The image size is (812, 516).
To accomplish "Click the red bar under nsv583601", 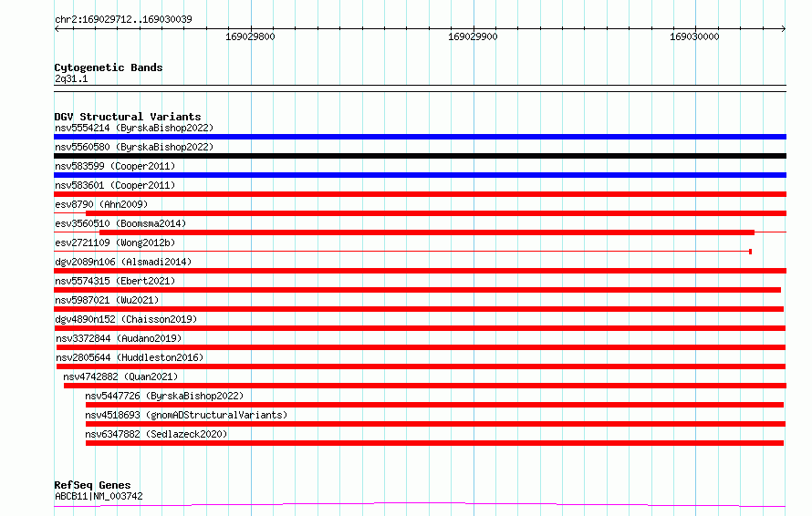I will point(420,194).
